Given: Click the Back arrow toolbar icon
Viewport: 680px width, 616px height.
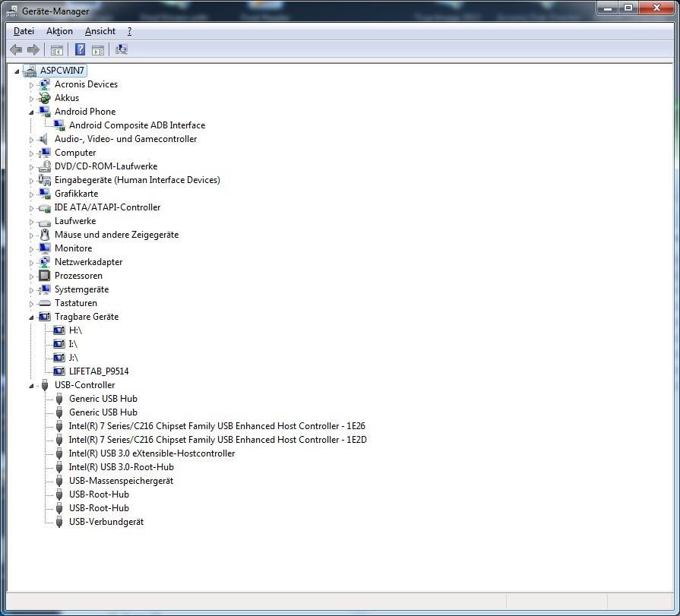Looking at the screenshot, I should click(x=16, y=49).
